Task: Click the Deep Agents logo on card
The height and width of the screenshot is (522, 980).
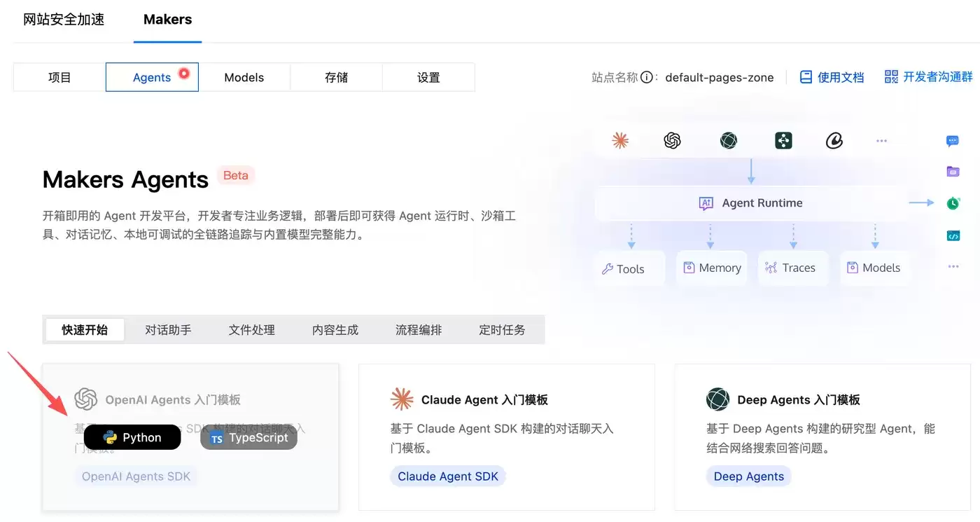Action: [x=718, y=399]
